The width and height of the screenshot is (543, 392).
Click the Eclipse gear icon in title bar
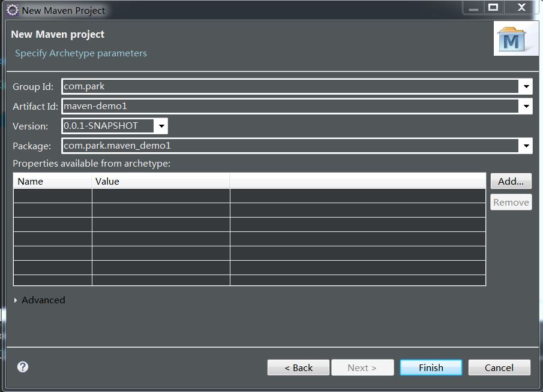[x=13, y=10]
